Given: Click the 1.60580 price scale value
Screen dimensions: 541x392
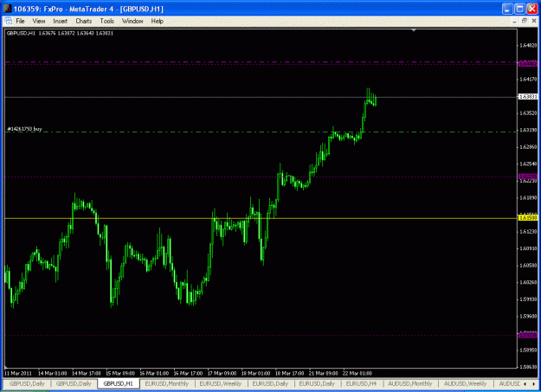Looking at the screenshot, I should (x=528, y=266).
